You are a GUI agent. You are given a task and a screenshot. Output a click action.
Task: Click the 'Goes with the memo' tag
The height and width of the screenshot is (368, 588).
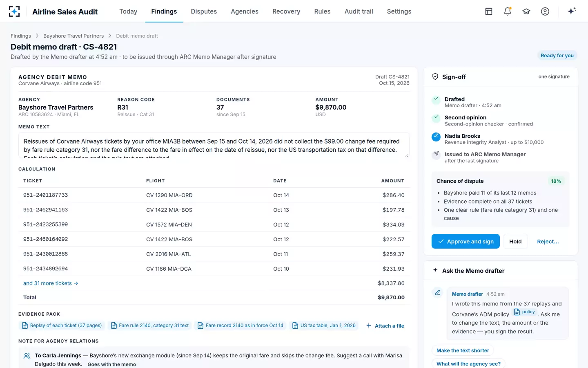tap(111, 364)
